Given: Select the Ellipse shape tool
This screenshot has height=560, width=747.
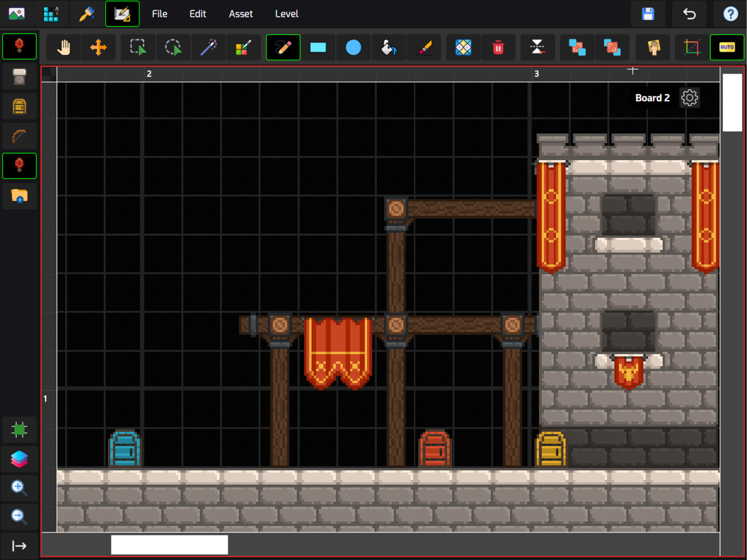Looking at the screenshot, I should pyautogui.click(x=353, y=48).
